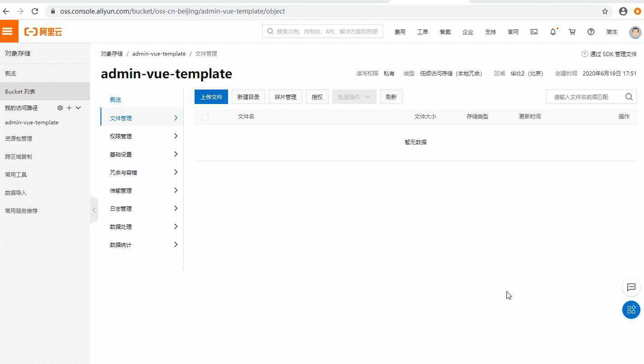Open 碎片管理
The image size is (644, 364).
coord(286,97)
